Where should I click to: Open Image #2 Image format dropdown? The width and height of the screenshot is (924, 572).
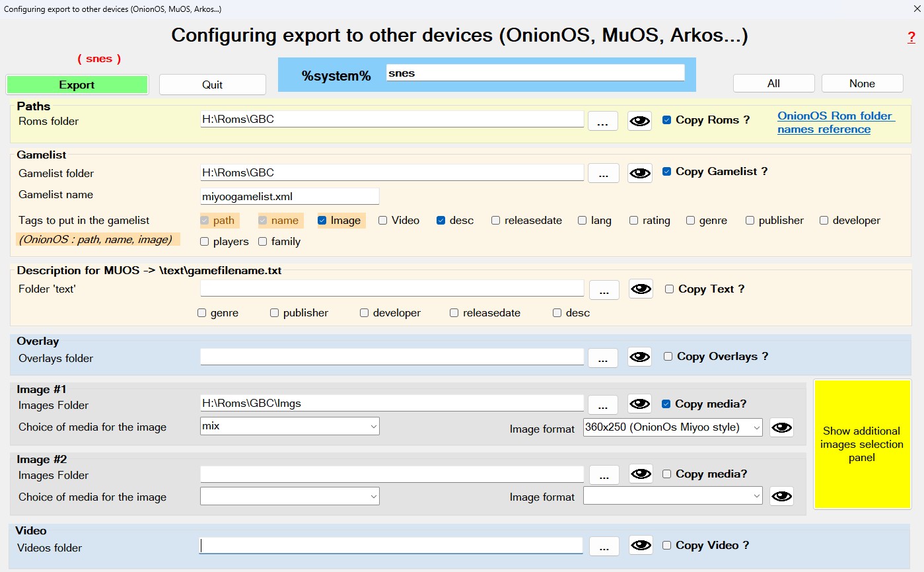[672, 495]
